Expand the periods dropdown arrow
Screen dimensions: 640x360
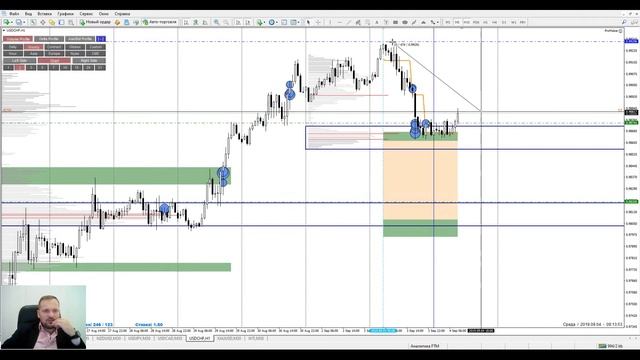276,22
